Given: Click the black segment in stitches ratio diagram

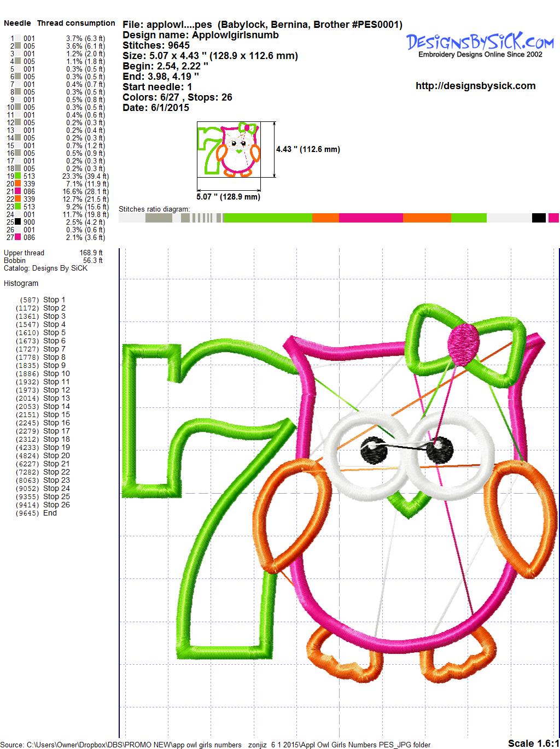Looking at the screenshot, I should 539,218.
